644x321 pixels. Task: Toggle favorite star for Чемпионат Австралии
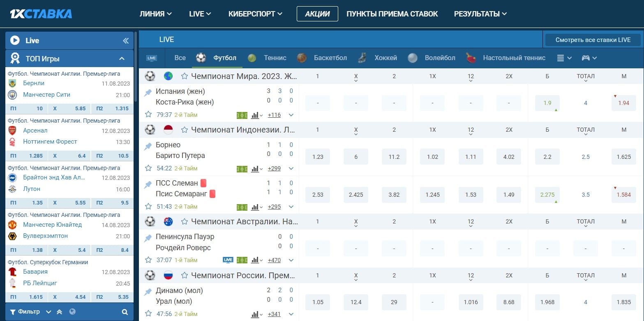pos(185,222)
